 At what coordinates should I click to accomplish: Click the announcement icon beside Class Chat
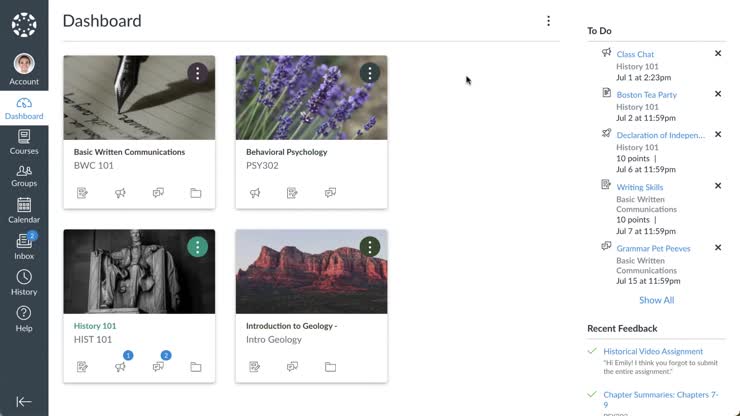(606, 52)
